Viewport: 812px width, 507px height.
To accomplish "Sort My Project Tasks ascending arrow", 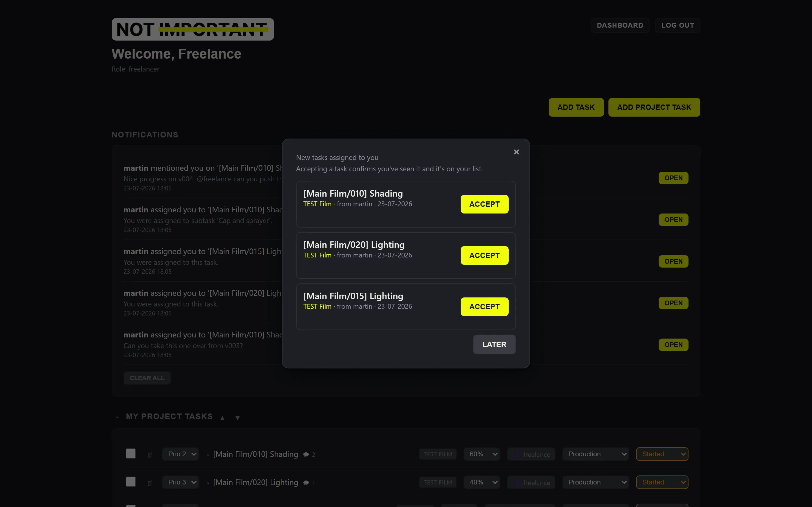I will [x=222, y=418].
